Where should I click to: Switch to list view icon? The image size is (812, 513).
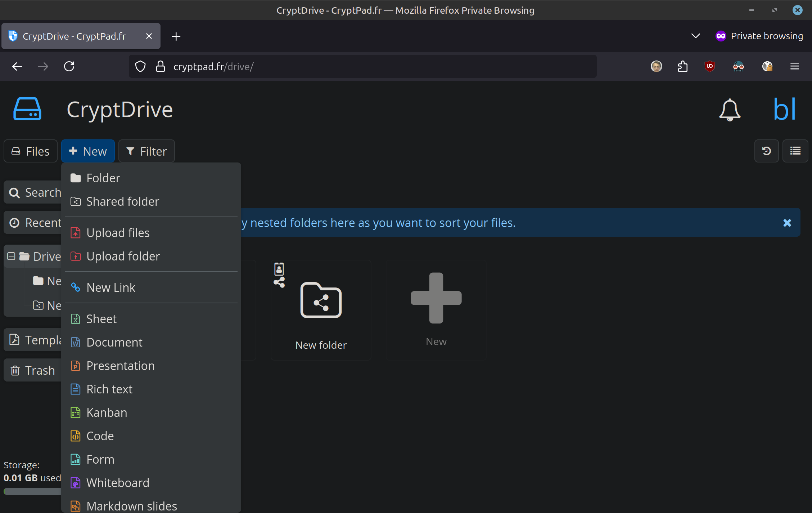(795, 151)
